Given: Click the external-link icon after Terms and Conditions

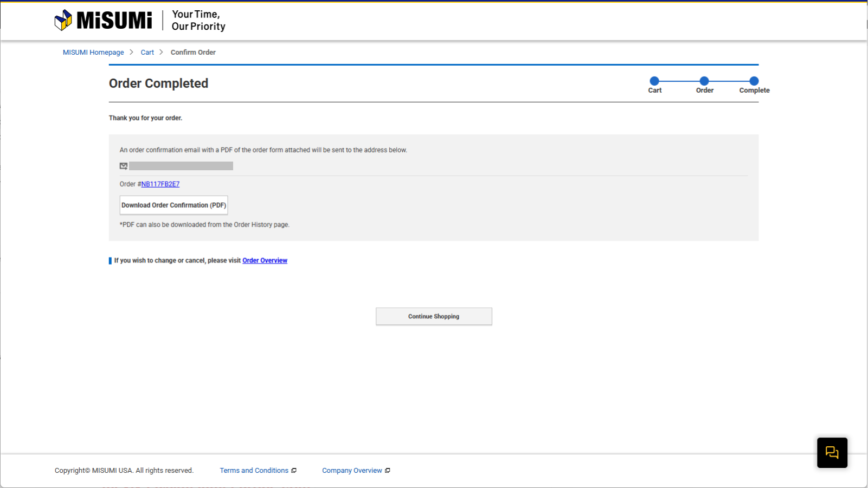Looking at the screenshot, I should (x=294, y=471).
